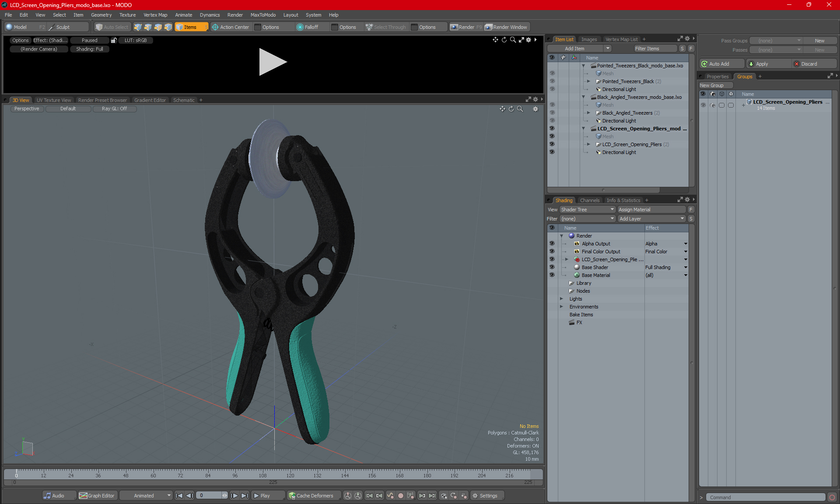Click the current frame input field
840x504 pixels.
[x=210, y=496]
